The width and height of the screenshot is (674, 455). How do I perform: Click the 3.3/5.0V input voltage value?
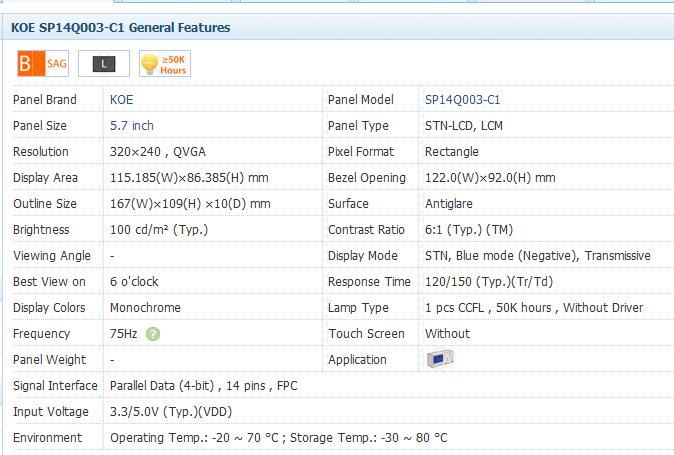point(171,412)
